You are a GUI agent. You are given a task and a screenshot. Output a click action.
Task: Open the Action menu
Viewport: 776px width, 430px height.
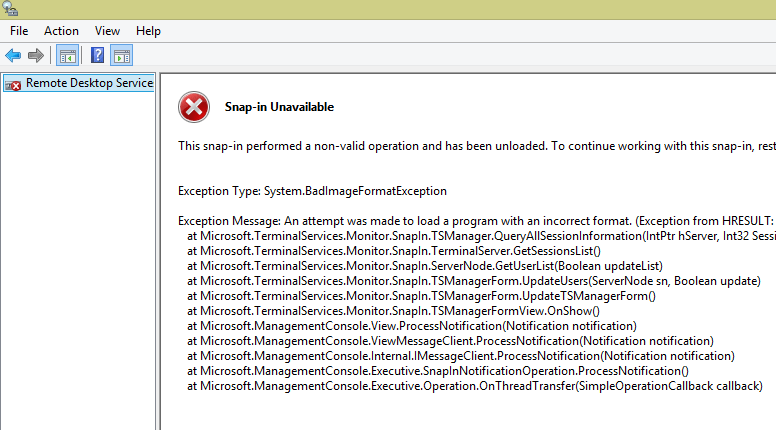(x=61, y=31)
